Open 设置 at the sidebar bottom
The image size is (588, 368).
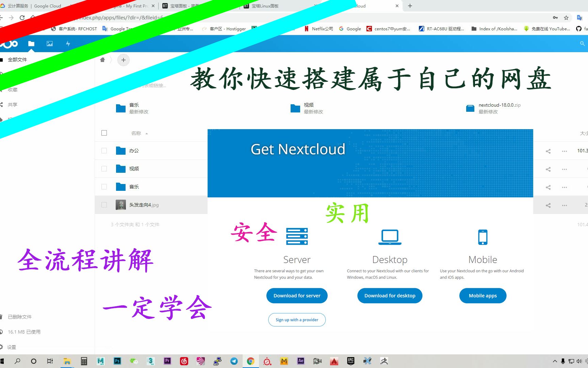12,347
